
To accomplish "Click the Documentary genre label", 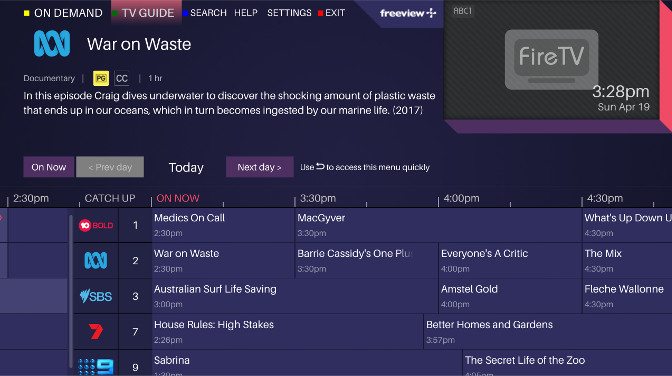I will tap(49, 78).
